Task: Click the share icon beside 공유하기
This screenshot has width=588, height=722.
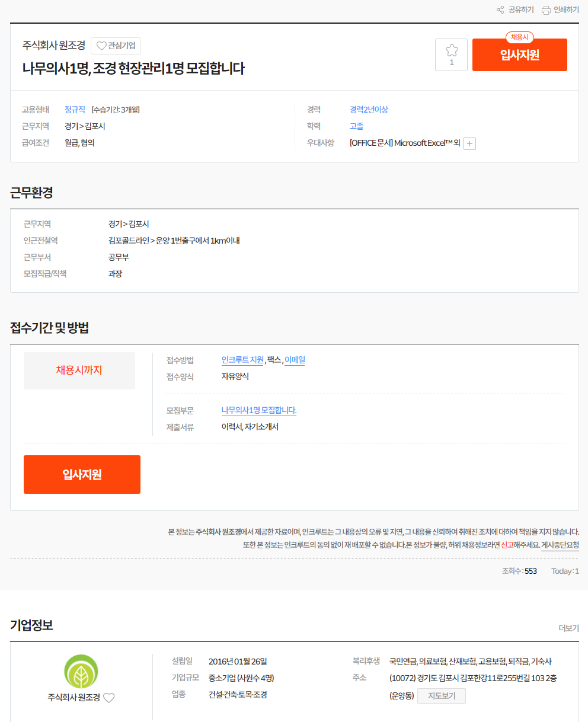Action: (500, 10)
